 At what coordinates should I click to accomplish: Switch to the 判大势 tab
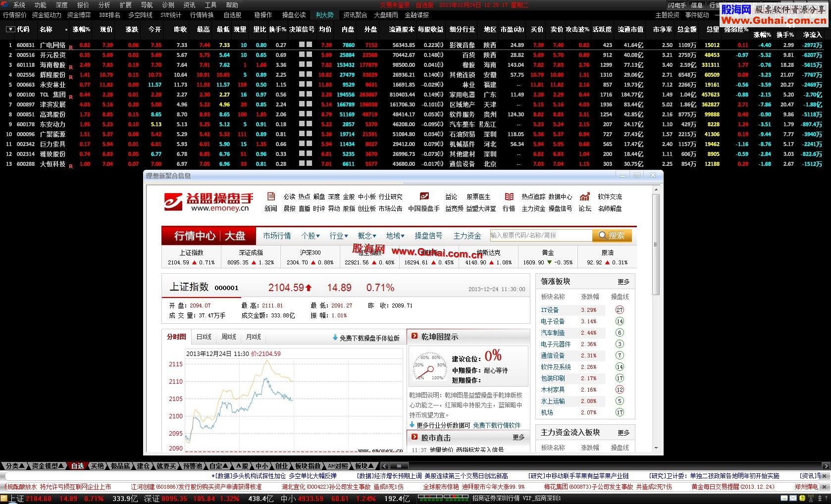pyautogui.click(x=324, y=15)
